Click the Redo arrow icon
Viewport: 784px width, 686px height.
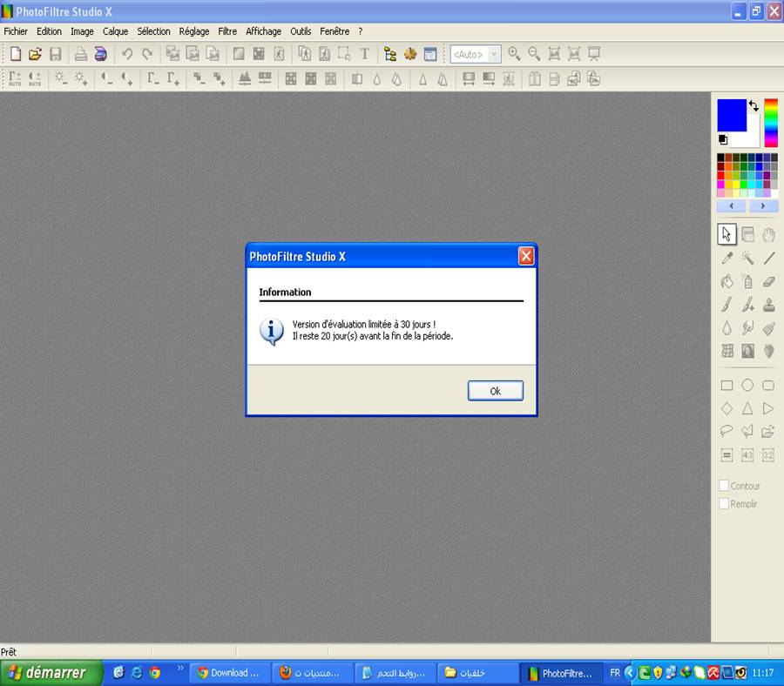pyautogui.click(x=147, y=54)
